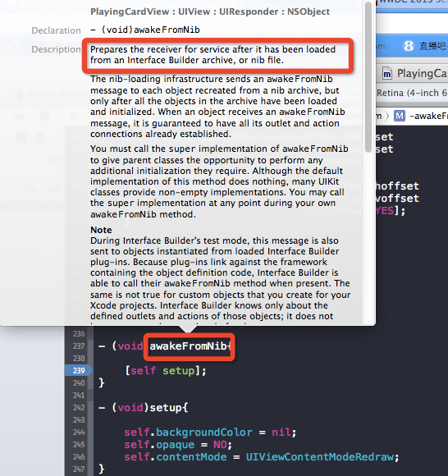The image size is (448, 476).
Task: Click the .m file icon on PlayingCa tab
Action: 387,74
